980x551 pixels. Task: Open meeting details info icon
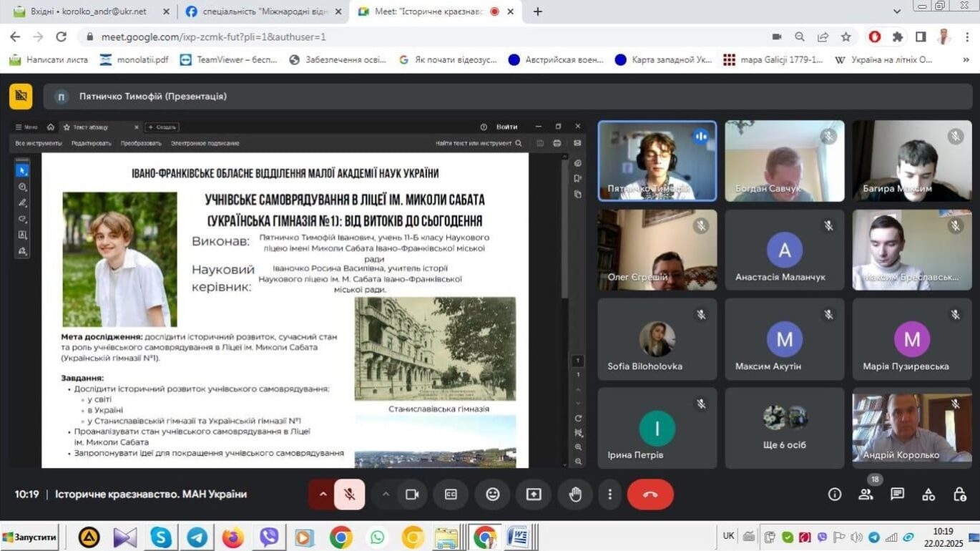pos(834,494)
